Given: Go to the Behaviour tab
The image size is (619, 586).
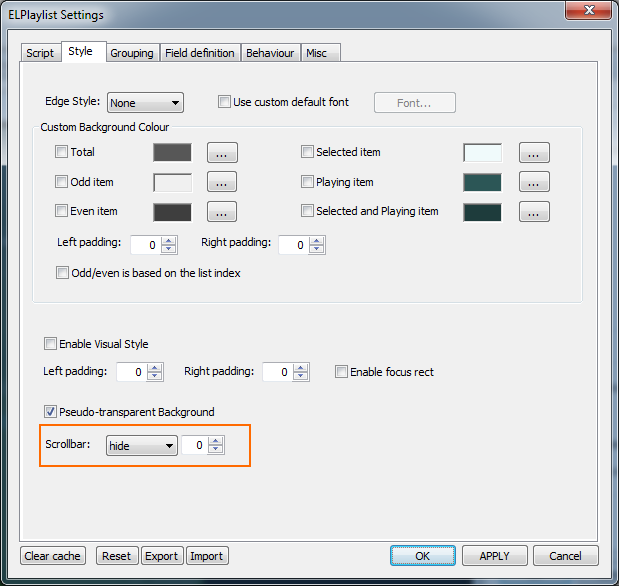Looking at the screenshot, I should 271,53.
